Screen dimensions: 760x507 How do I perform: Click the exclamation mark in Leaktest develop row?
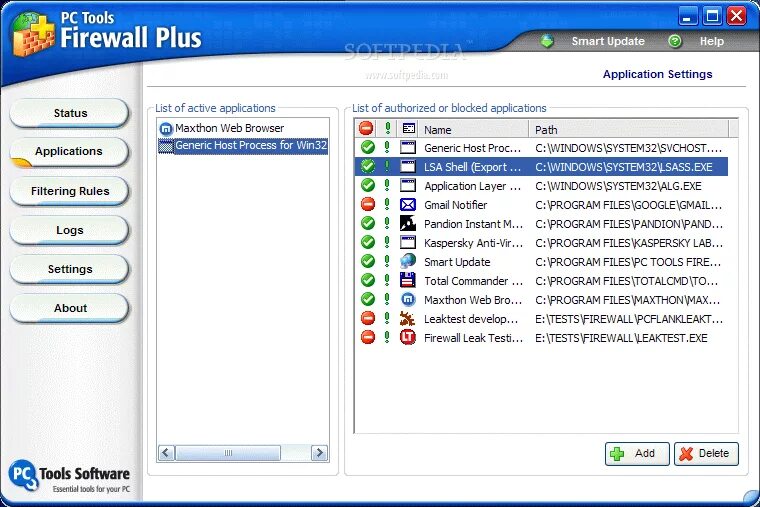[x=387, y=318]
